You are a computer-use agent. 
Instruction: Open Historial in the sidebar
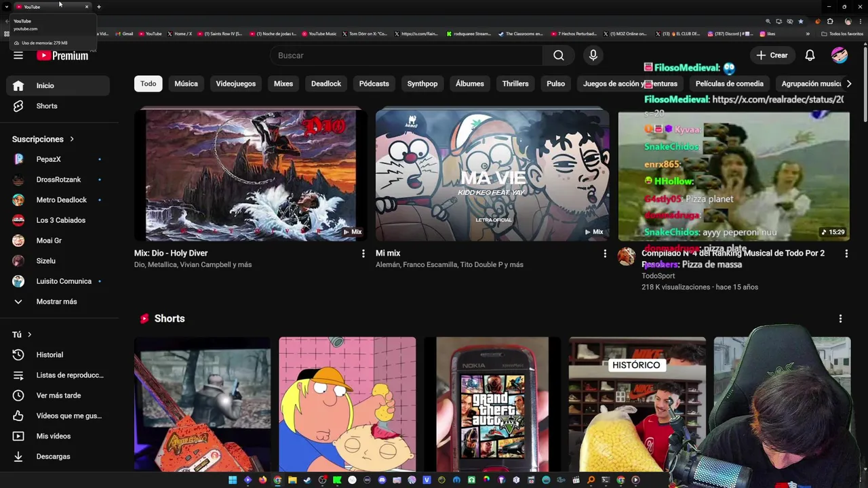pos(58,354)
